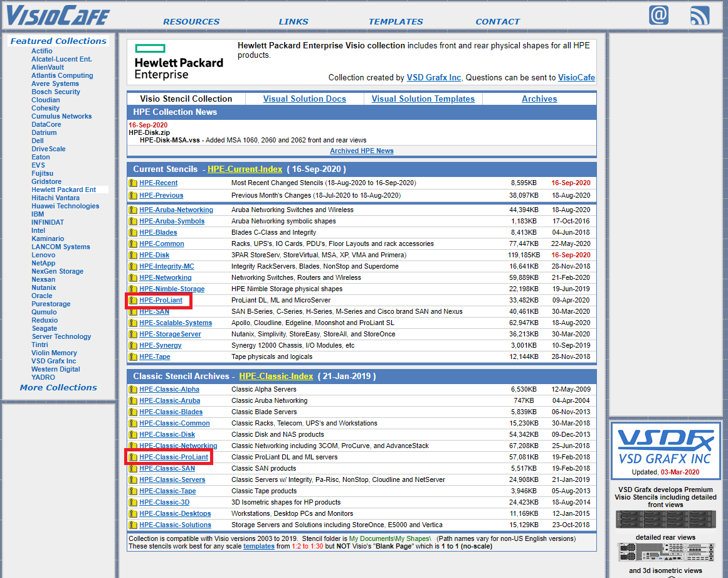Image resolution: width=728 pixels, height=578 pixels.
Task: Open the HPE-Classic-Networking link
Action: (x=178, y=446)
